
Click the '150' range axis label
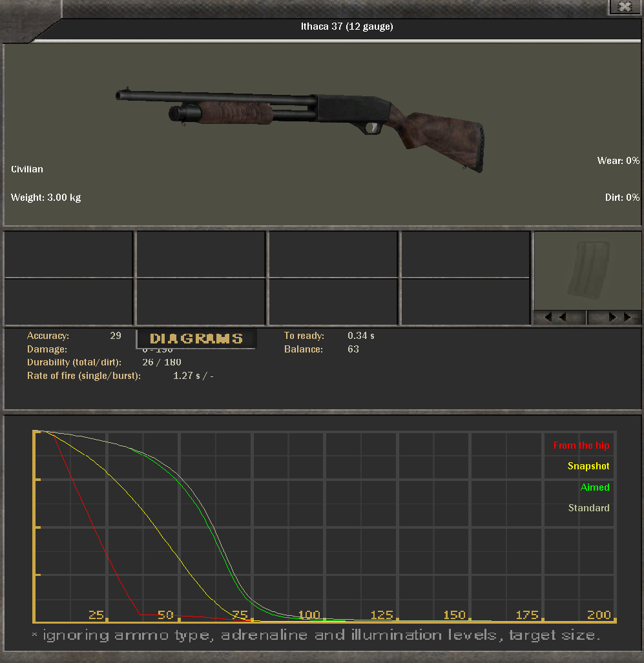(x=455, y=615)
